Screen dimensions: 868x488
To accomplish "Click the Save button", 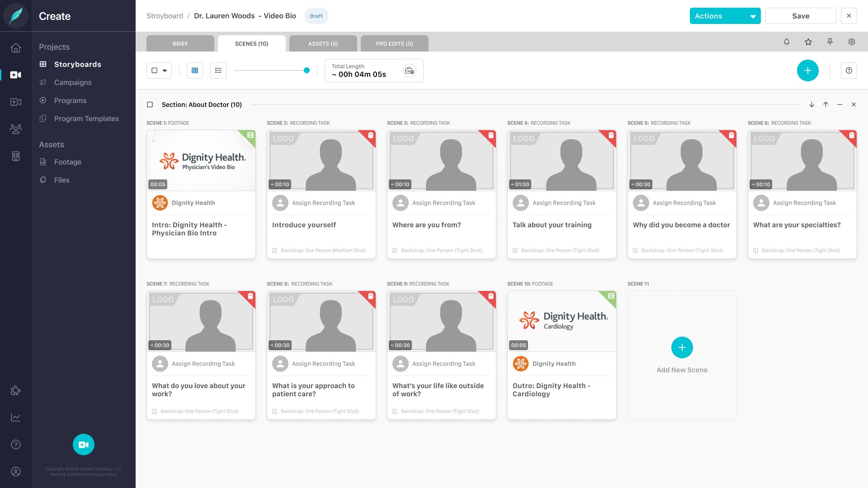I will 801,16.
